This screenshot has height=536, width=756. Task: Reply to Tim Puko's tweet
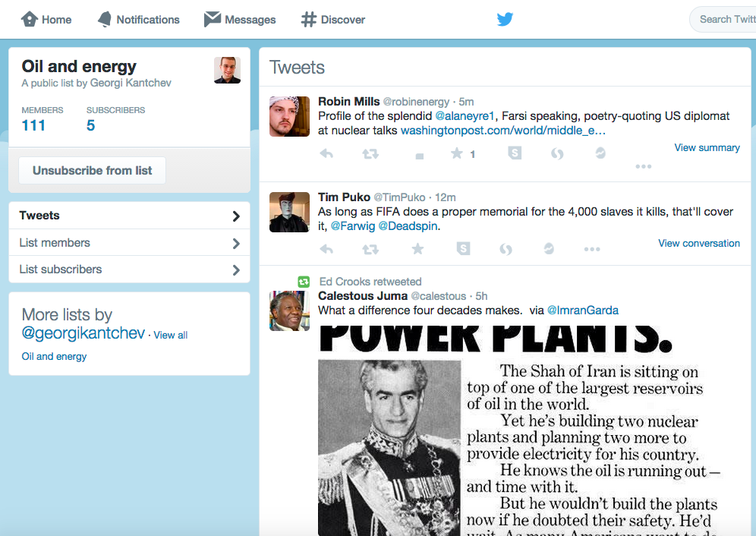(326, 249)
